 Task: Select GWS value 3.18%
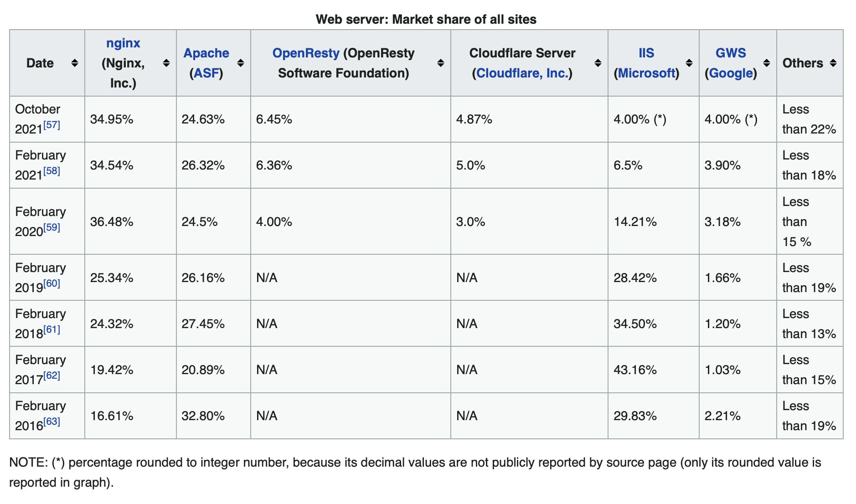(722, 222)
